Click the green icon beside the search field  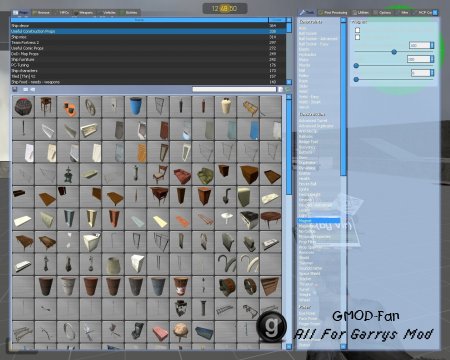pos(288,89)
